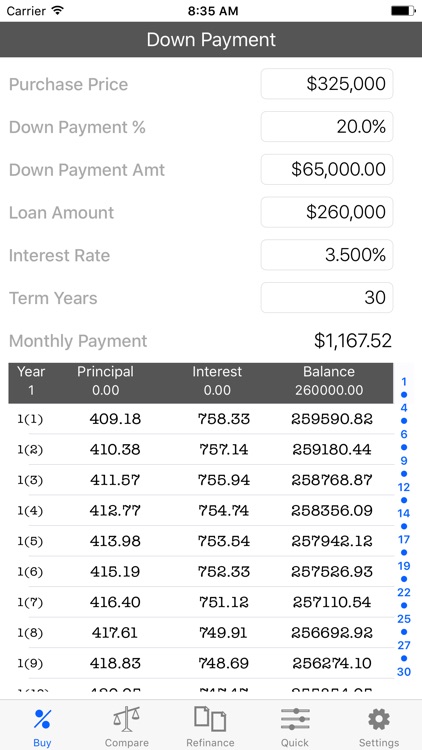Image resolution: width=422 pixels, height=750 pixels.
Task: Edit the Down Payment % field
Action: pyautogui.click(x=327, y=127)
